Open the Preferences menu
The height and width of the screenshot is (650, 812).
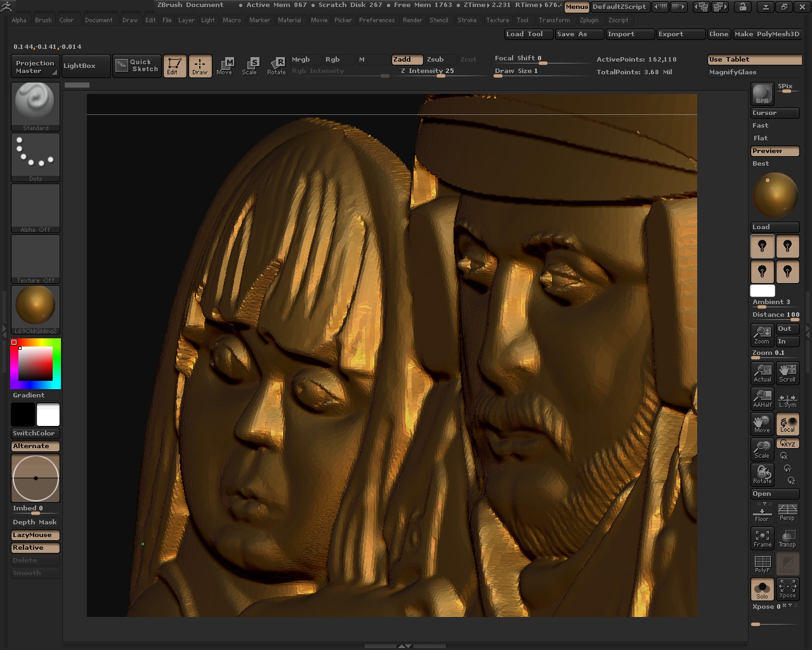pyautogui.click(x=376, y=20)
